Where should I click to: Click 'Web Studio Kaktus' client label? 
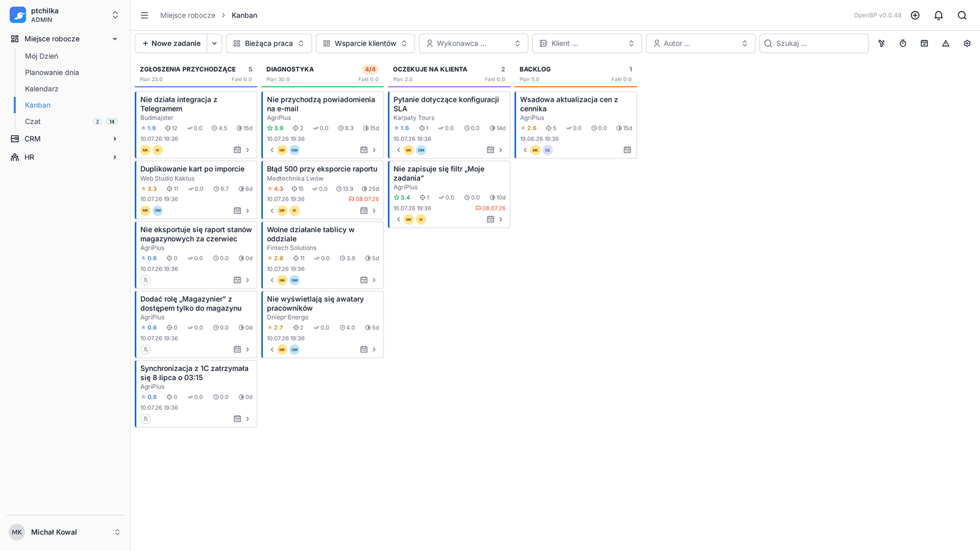(167, 179)
